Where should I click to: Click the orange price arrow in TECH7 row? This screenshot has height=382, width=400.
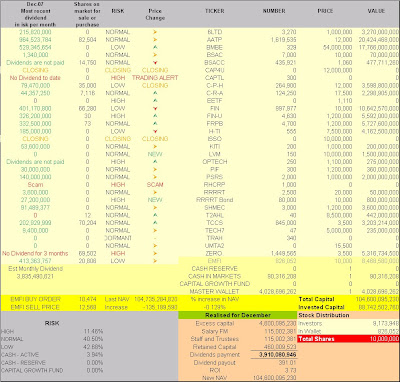(x=155, y=230)
